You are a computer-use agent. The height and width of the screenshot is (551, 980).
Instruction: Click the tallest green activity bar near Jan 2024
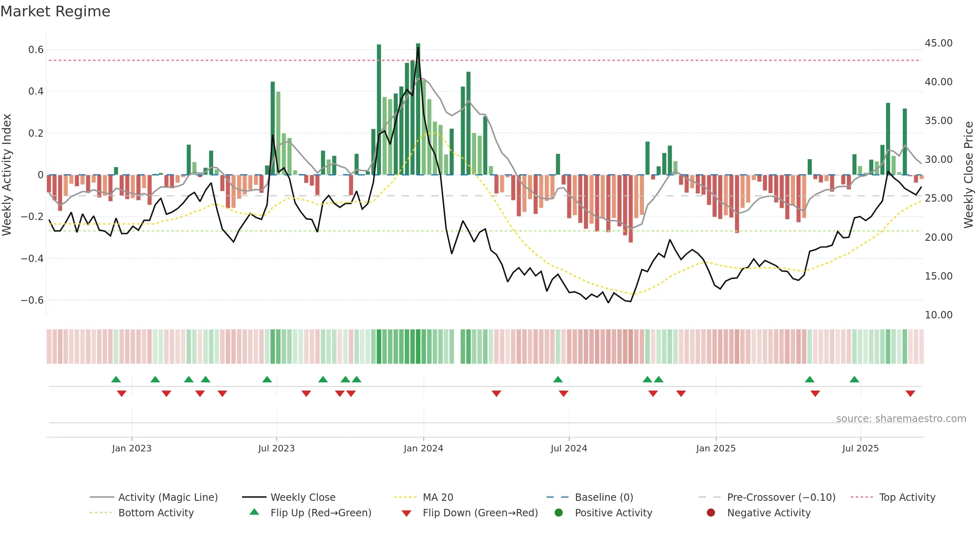[x=418, y=109]
